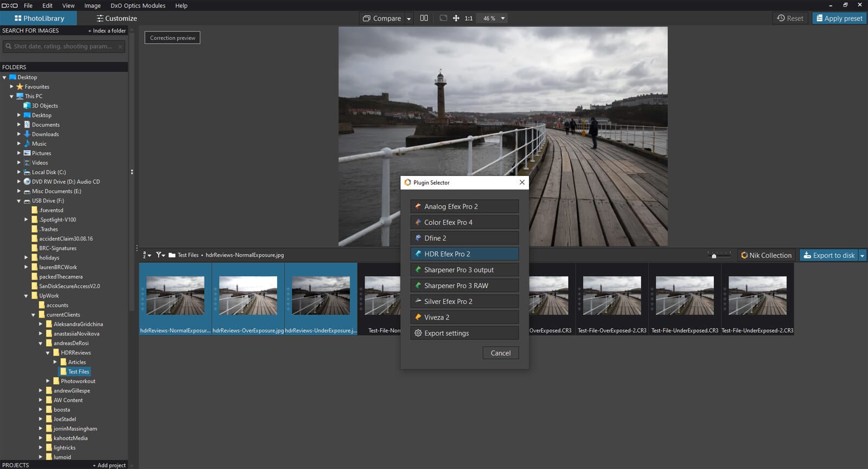Set zoom to 1:1
This screenshot has width=868, height=469.
(x=469, y=18)
